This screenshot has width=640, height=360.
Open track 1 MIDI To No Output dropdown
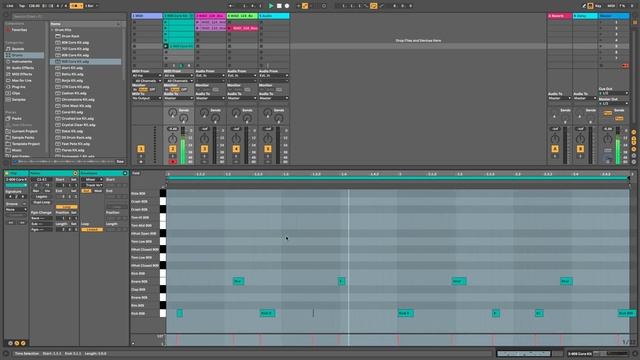[147, 98]
